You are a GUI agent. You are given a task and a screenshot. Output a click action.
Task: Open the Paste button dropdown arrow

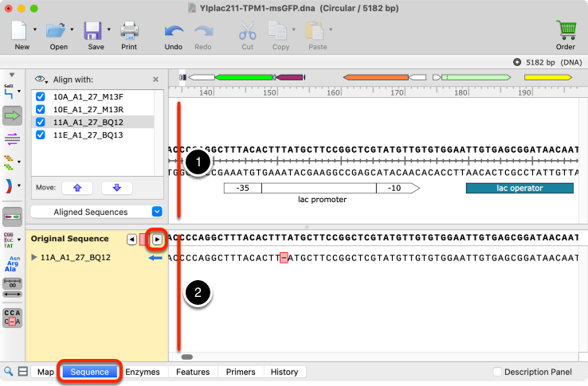pyautogui.click(x=331, y=29)
